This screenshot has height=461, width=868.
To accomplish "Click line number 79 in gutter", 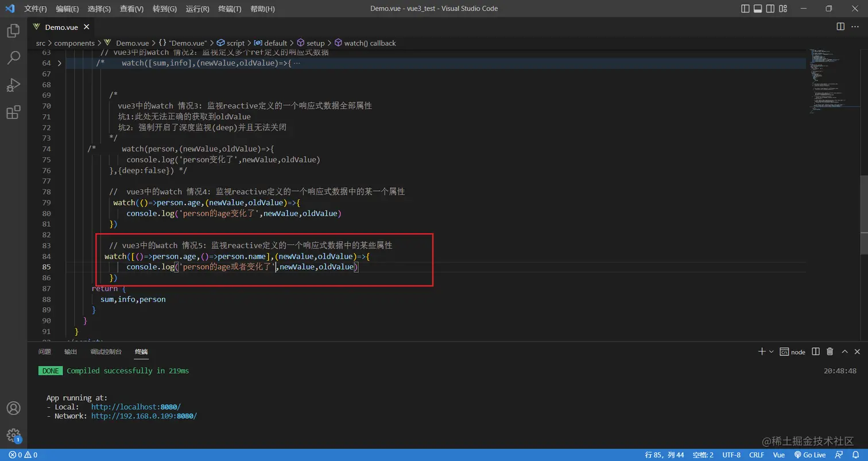I will click(46, 203).
